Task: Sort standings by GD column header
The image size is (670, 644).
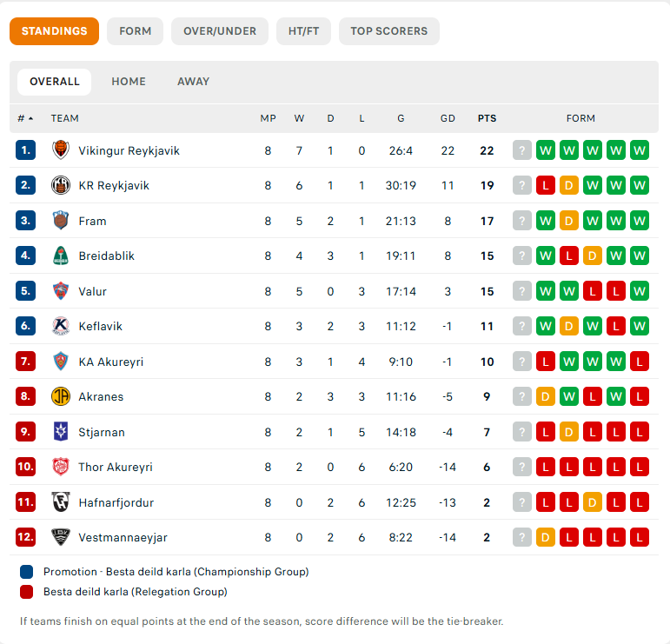Action: tap(448, 118)
